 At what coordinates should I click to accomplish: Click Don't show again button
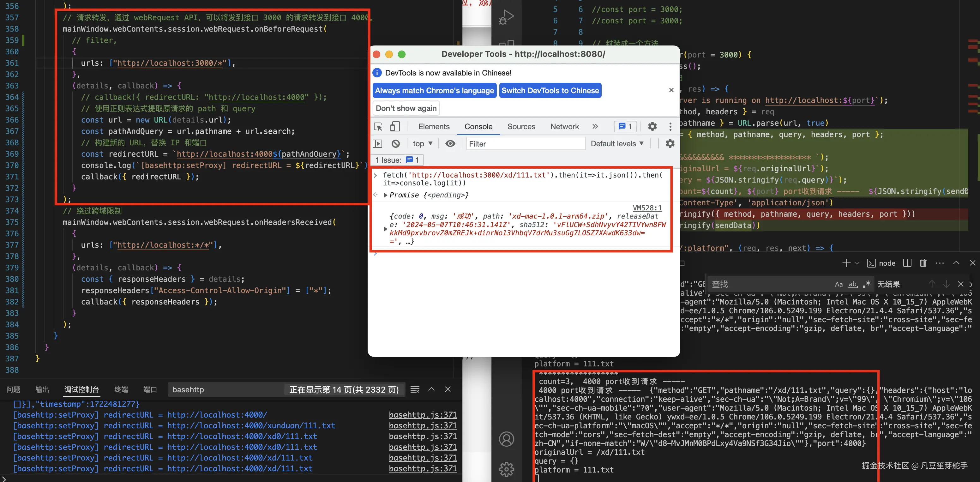(406, 108)
